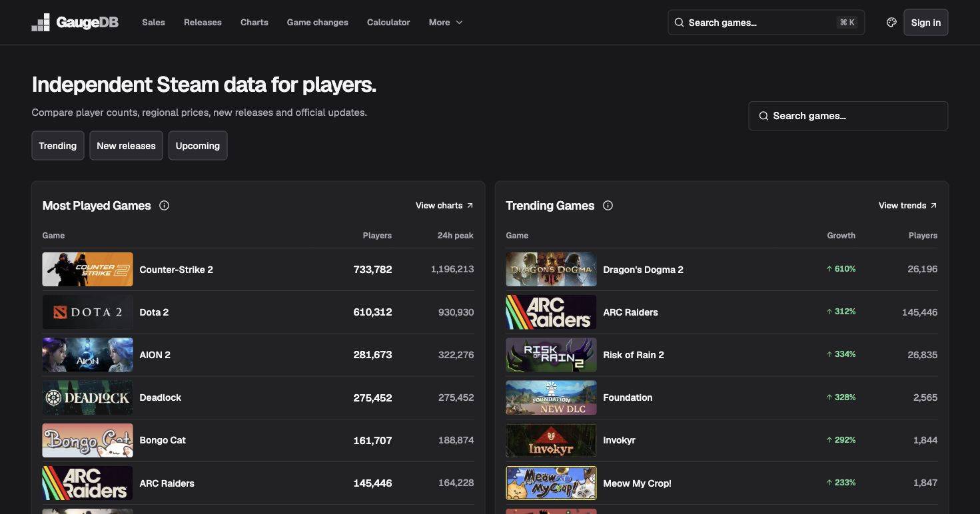Screen dimensions: 980x514
Task: Click the Growth column header
Action: (841, 236)
